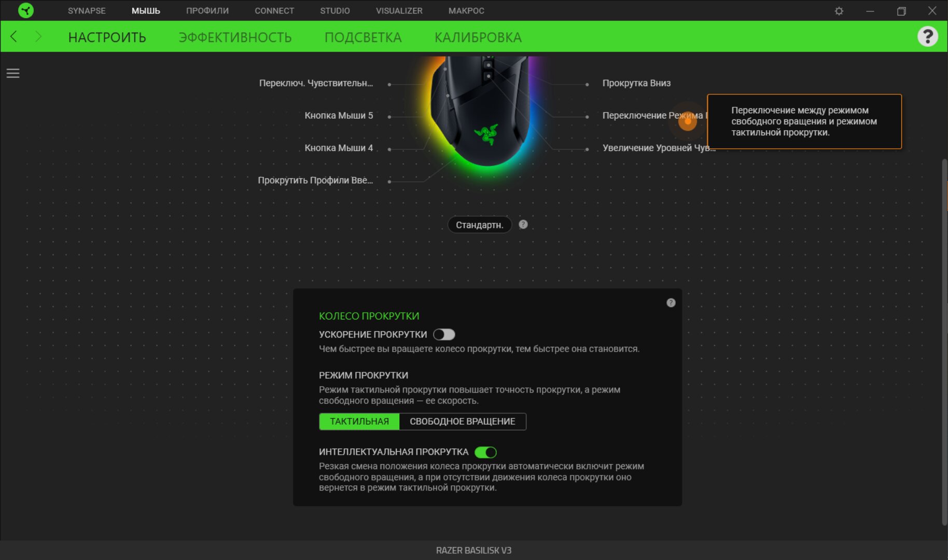Select Прокрутка Вниз assignment
This screenshot has width=948, height=560.
[x=636, y=83]
